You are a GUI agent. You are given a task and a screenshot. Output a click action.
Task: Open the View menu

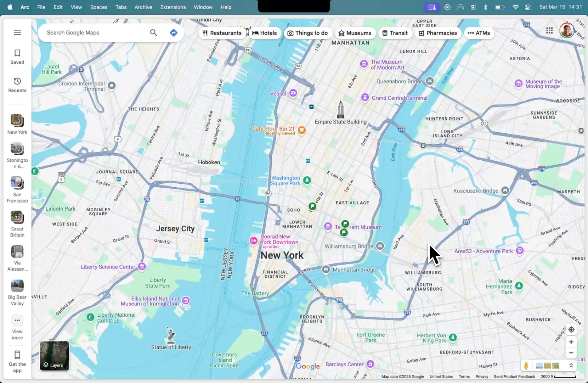(76, 7)
